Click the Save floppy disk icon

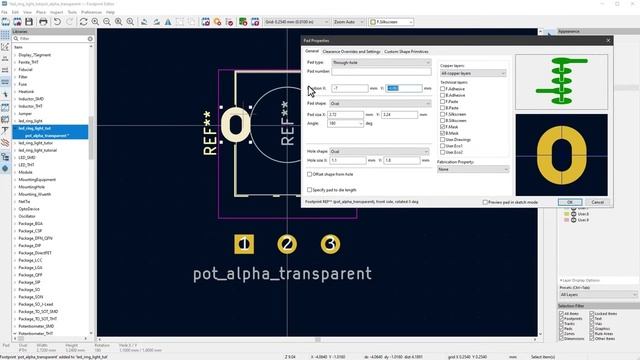coord(29,22)
